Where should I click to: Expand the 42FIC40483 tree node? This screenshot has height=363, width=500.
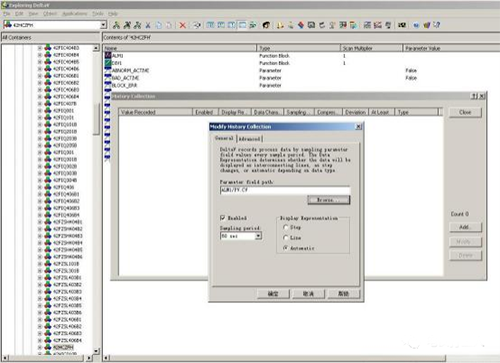pyautogui.click(x=40, y=48)
